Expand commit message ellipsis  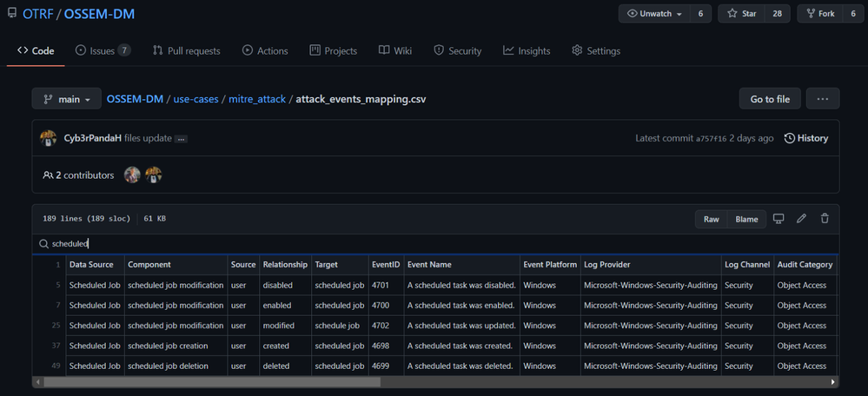(x=181, y=139)
